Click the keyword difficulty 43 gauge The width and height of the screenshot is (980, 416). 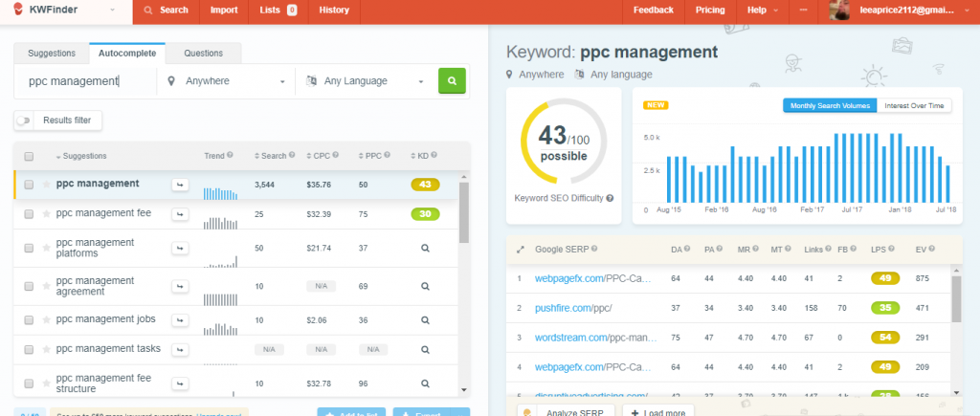[x=564, y=142]
